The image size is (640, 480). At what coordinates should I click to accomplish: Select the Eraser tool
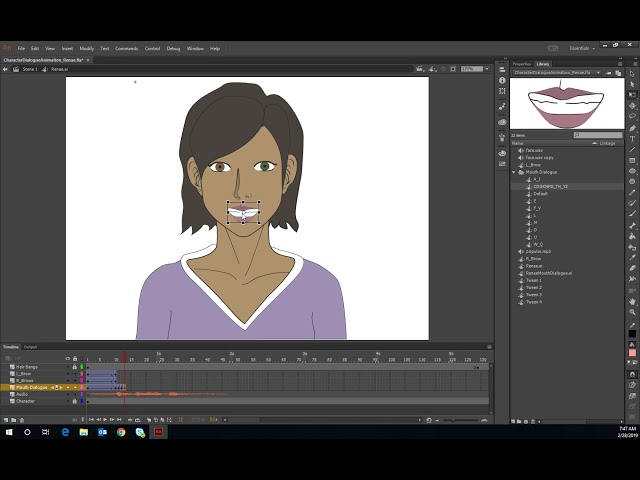coord(632,268)
